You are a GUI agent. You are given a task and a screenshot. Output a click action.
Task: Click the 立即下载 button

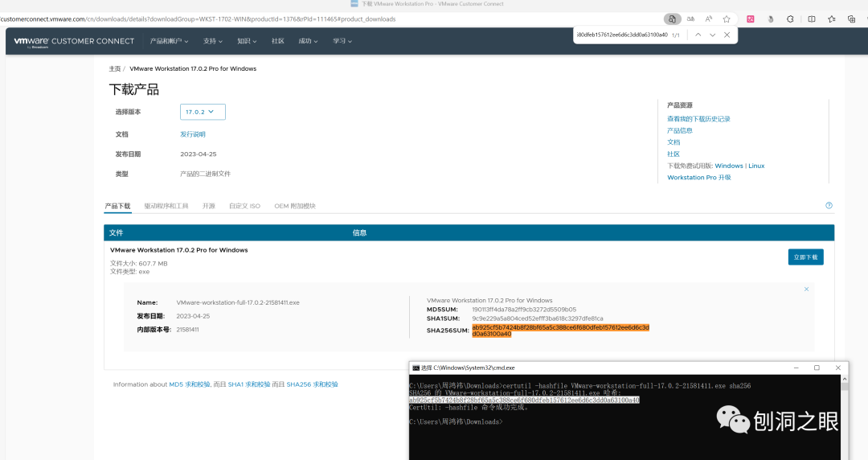[805, 257]
